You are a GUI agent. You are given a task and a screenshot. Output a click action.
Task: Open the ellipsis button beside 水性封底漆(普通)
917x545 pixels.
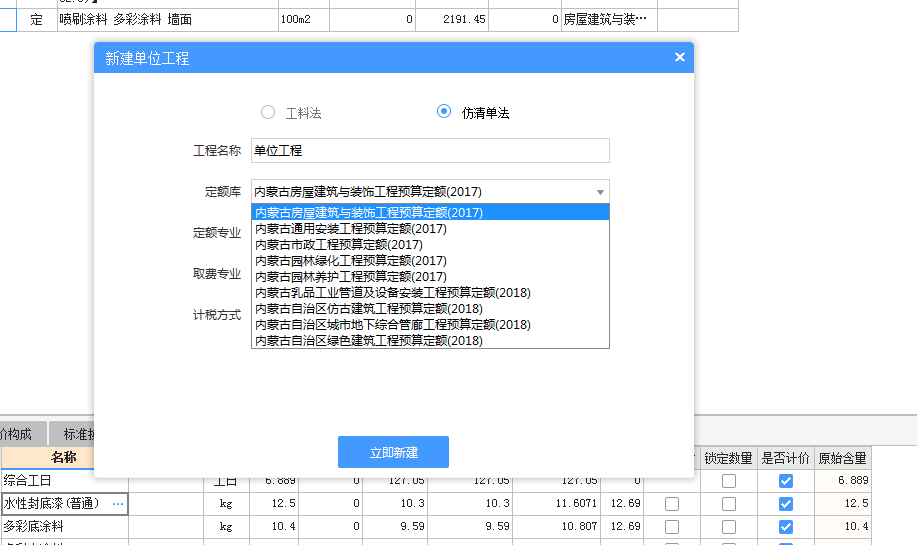[x=118, y=503]
